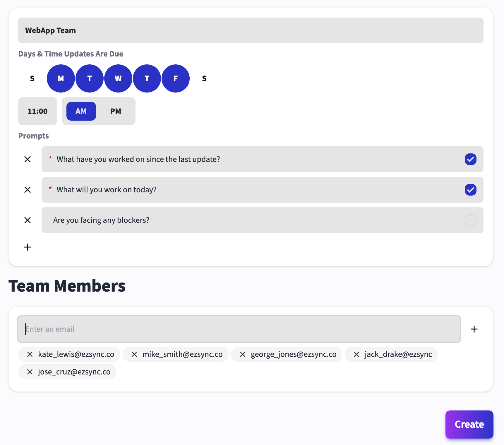Select PM for the due time
Viewport: 504px width, 445px height.
pyautogui.click(x=116, y=111)
